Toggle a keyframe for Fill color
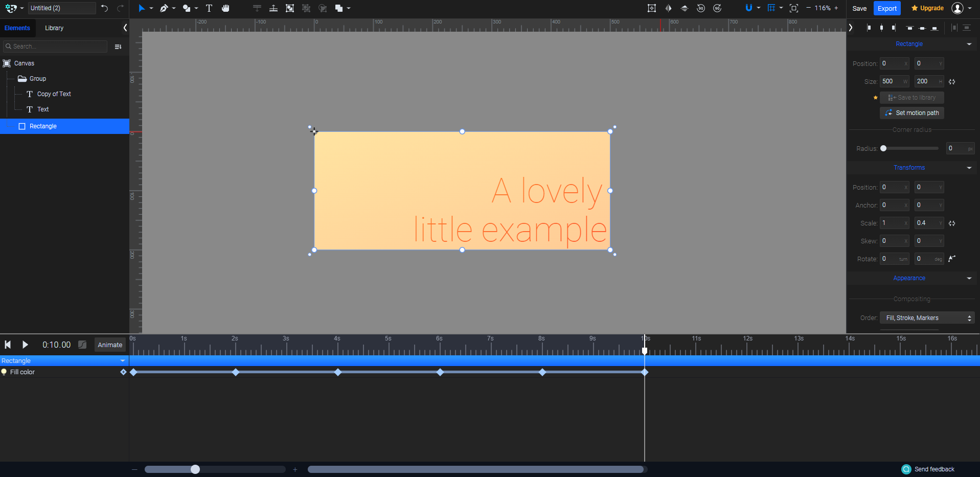The height and width of the screenshot is (477, 980). [x=123, y=372]
